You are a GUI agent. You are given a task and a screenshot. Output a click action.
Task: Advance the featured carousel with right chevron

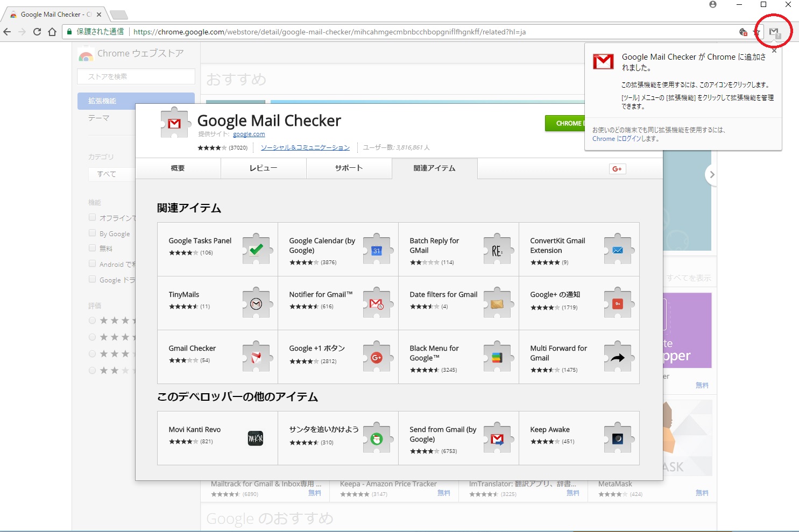tap(712, 175)
